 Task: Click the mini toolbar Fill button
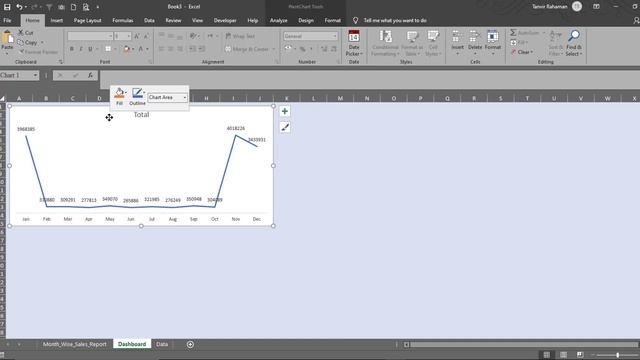click(x=119, y=96)
